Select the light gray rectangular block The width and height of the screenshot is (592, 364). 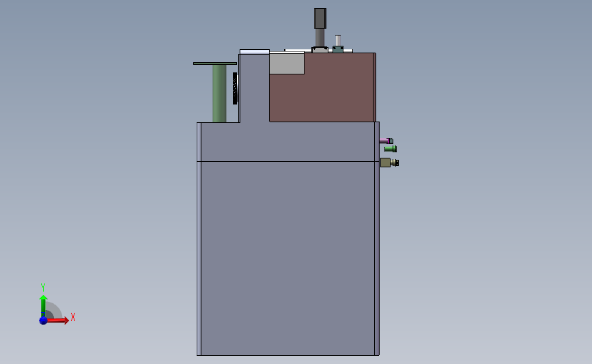(x=287, y=64)
